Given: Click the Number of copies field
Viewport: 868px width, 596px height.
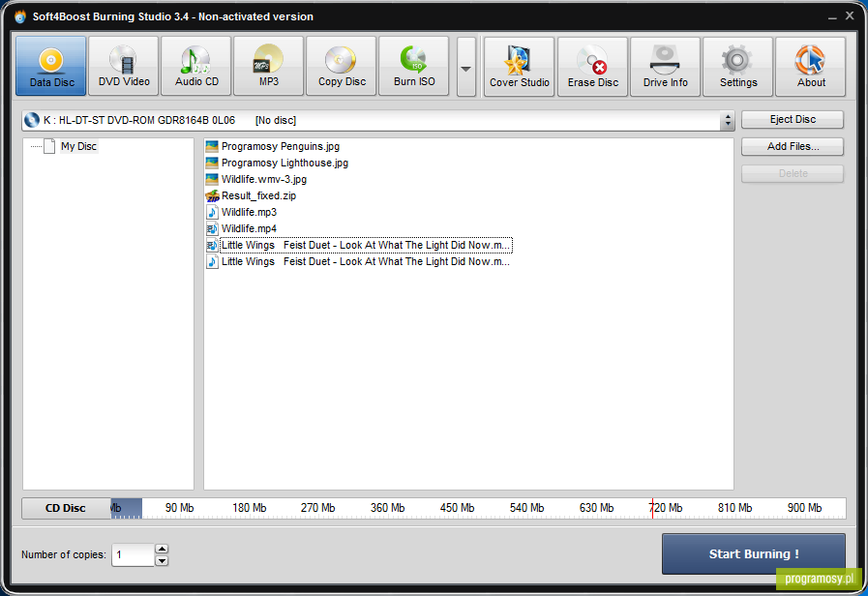Looking at the screenshot, I should (x=133, y=555).
